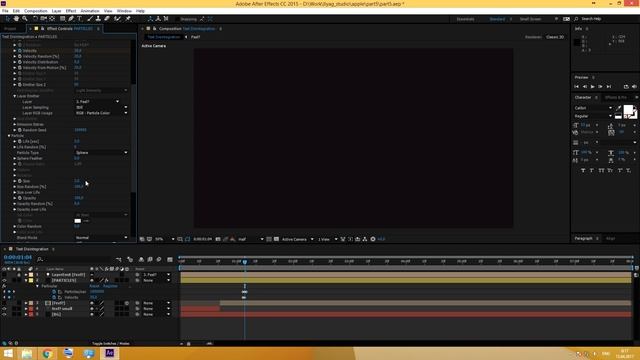640x360 pixels.
Task: Click the take snapshot camera icon in viewer
Action: [218, 239]
